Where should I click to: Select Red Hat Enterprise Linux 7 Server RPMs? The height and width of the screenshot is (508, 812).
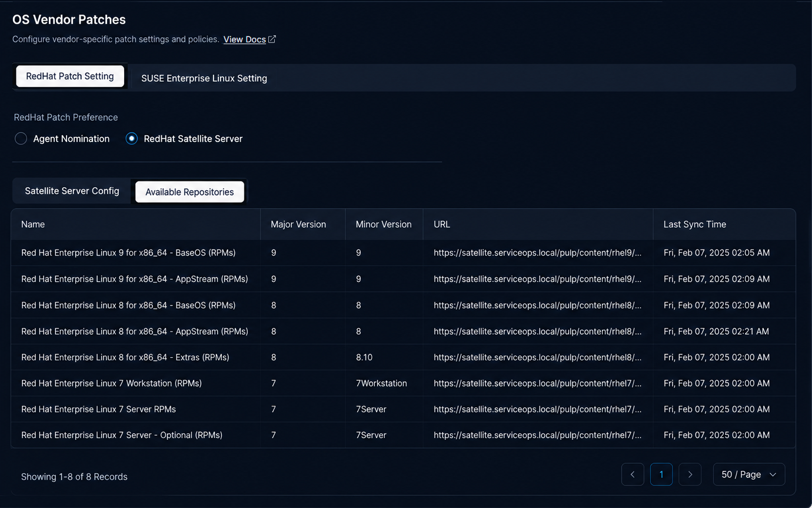click(99, 409)
